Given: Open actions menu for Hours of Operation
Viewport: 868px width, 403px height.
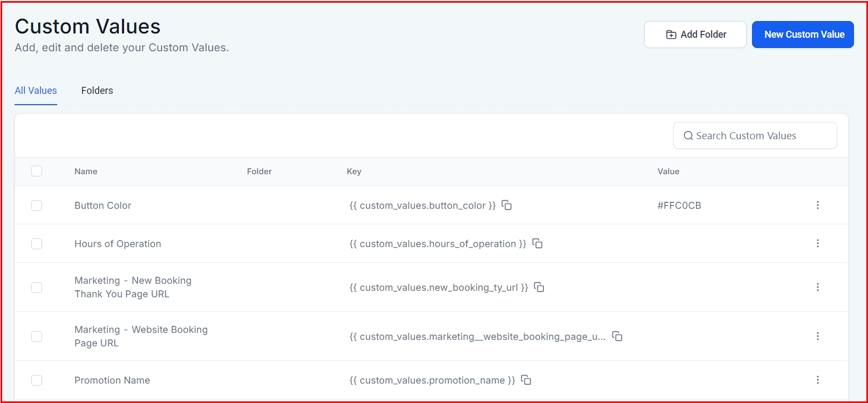Looking at the screenshot, I should click(817, 243).
